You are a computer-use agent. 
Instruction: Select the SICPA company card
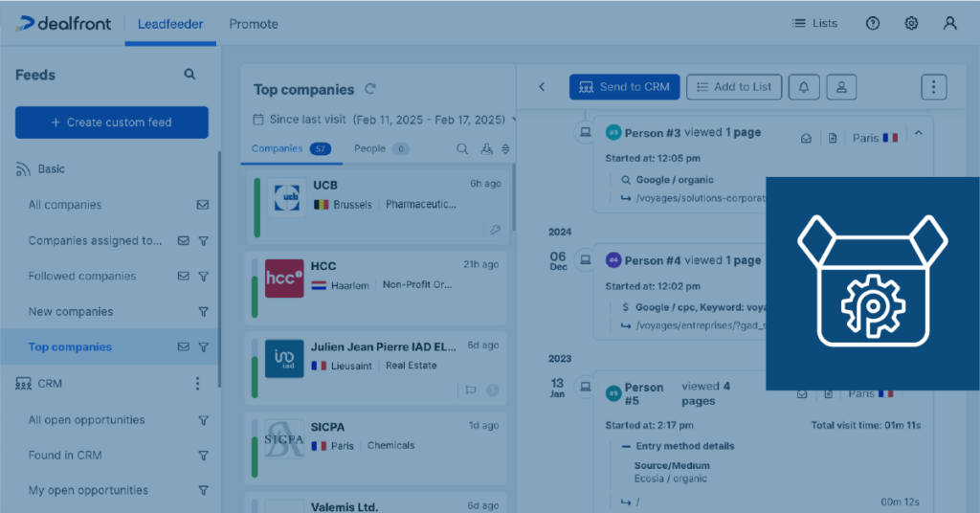click(x=375, y=448)
